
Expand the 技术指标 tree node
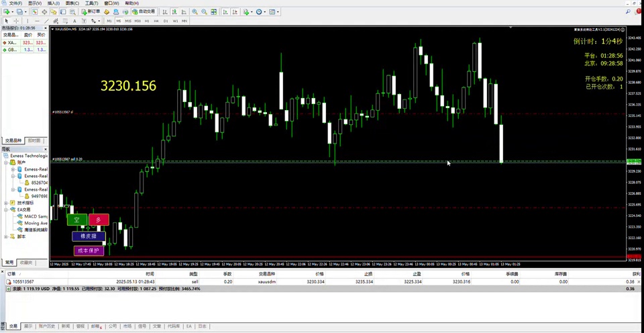coord(6,203)
